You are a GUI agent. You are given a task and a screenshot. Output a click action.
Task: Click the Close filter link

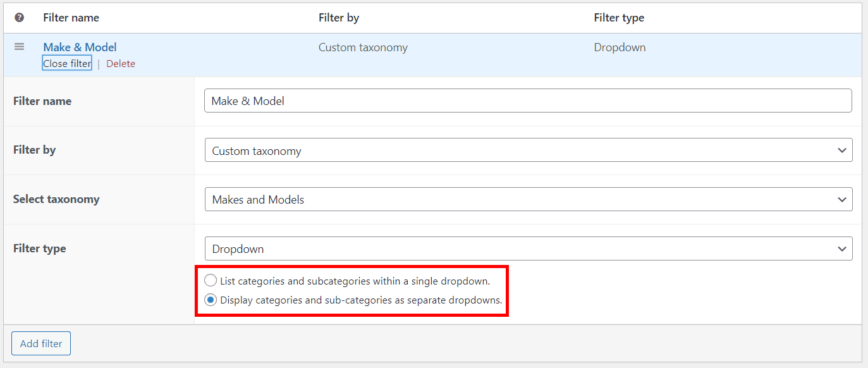tap(67, 63)
